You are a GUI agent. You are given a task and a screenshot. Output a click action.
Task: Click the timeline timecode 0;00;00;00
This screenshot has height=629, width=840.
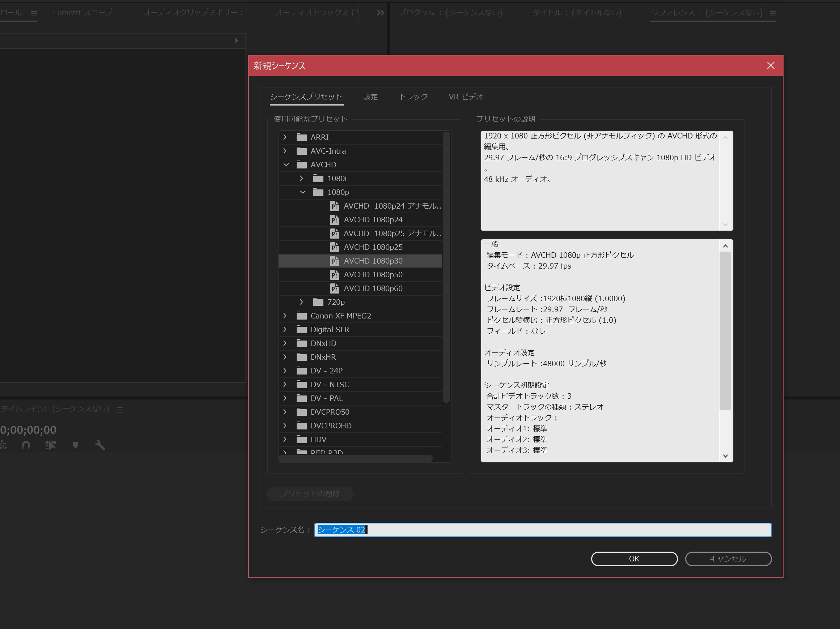coord(28,430)
